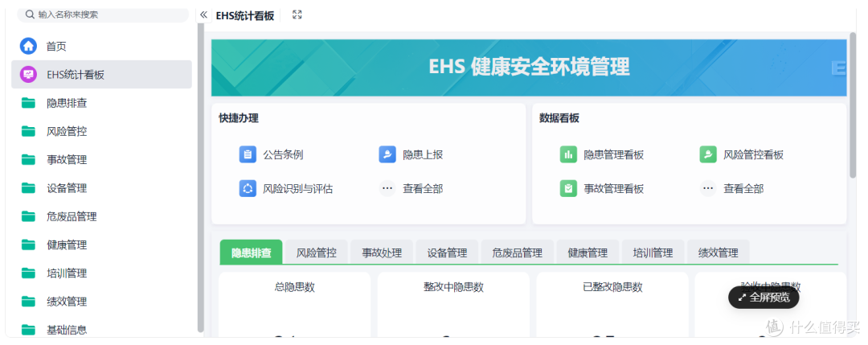Click the home icon beside 首页
The height and width of the screenshot is (345, 868).
pyautogui.click(x=28, y=46)
